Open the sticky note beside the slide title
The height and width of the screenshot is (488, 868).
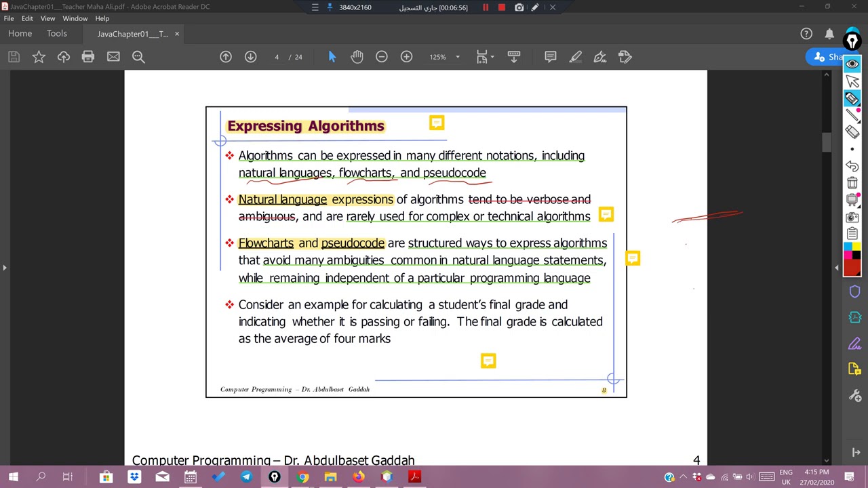[437, 123]
